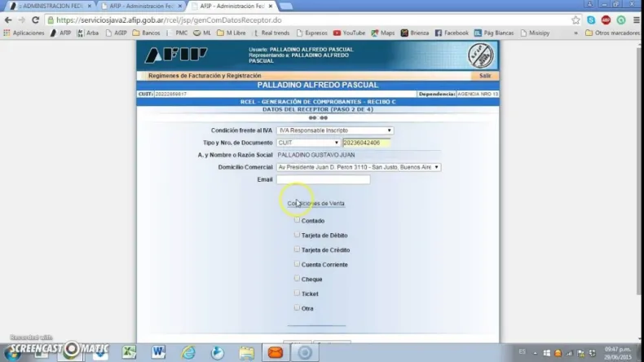Image resolution: width=644 pixels, height=362 pixels.
Task: Launch Word from the taskbar
Action: tap(158, 352)
